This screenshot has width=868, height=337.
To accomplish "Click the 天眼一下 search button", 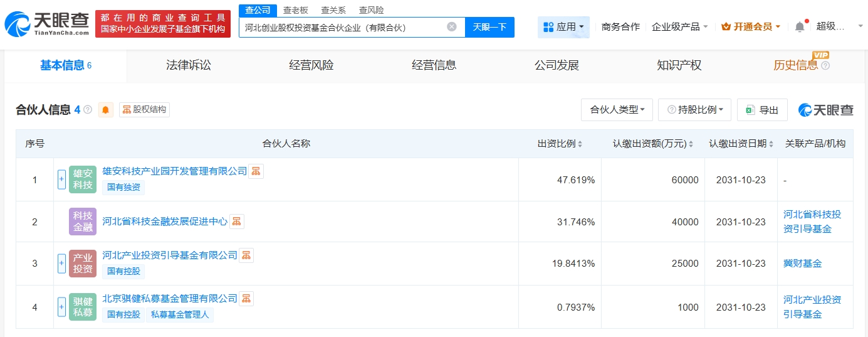I will pos(489,27).
